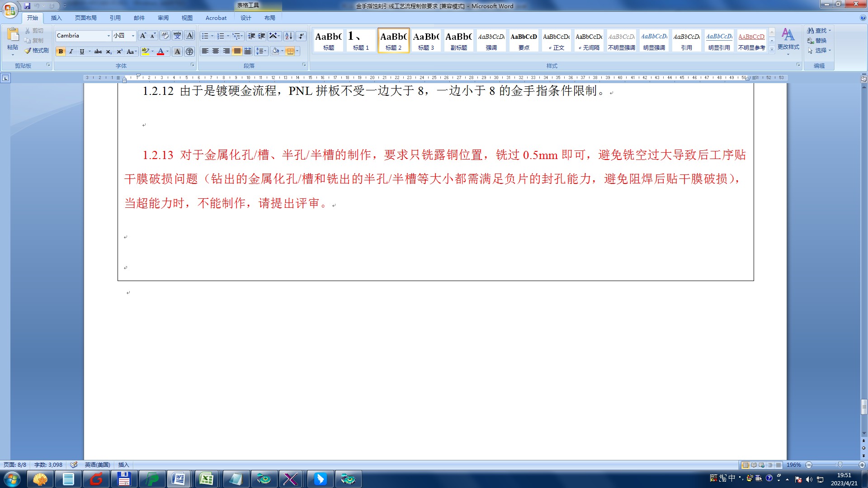The height and width of the screenshot is (488, 868).
Task: Click the Phonetic Guide (wén) icon
Action: [x=177, y=36]
